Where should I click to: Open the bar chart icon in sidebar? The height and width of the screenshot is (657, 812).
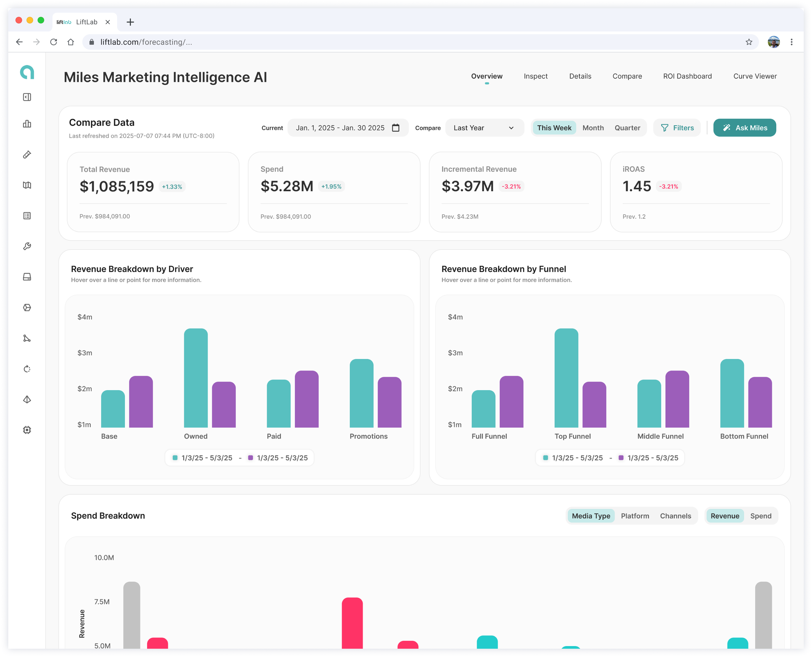pos(27,124)
